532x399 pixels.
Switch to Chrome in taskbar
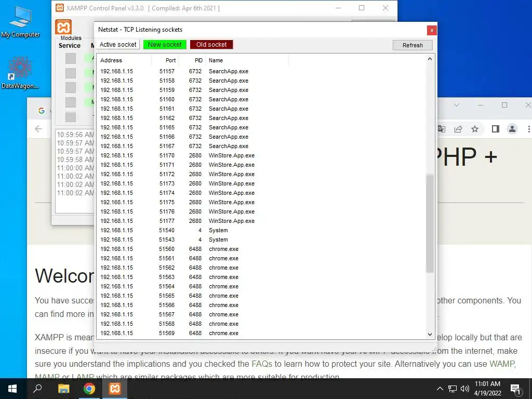click(89, 389)
